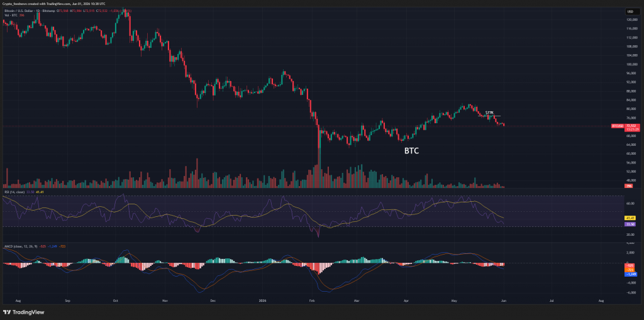This screenshot has height=320, width=644.
Task: Click the 60.00 label on the RSI scale
Action: coord(630,203)
